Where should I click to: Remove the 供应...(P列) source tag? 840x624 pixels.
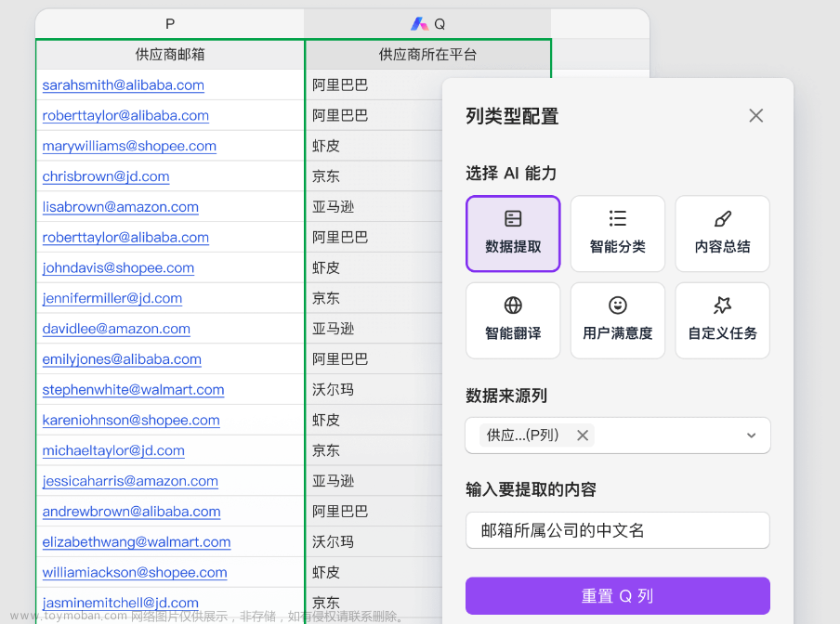[x=583, y=435]
